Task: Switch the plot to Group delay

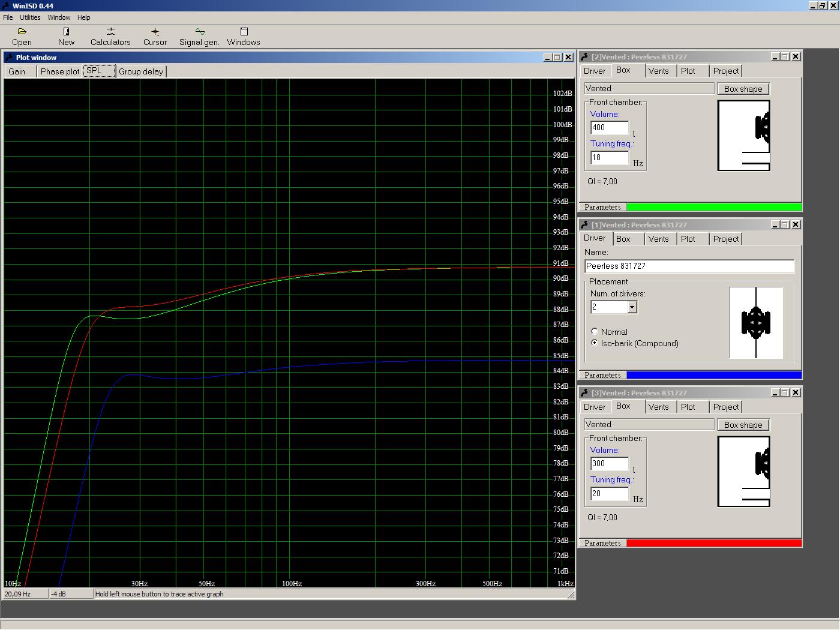Action: point(141,71)
